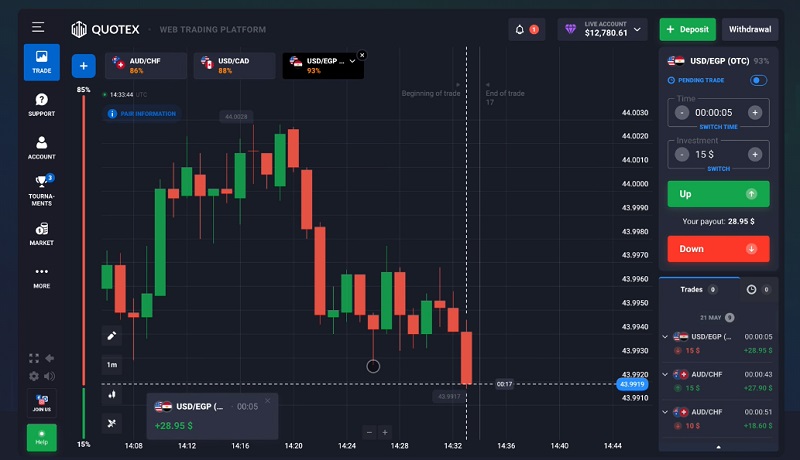Expand the Live Account dropdown

click(x=637, y=30)
